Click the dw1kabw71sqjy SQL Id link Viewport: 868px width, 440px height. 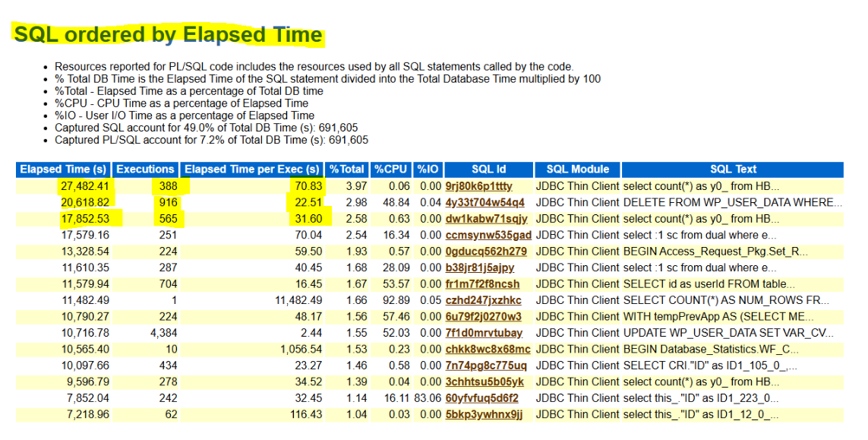point(486,219)
